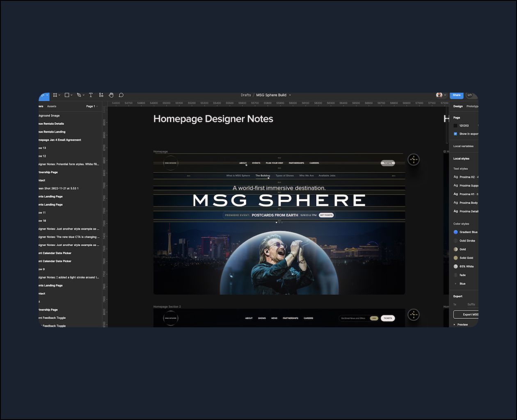
Task: Select the Gradient Blue color style swatch
Action: tap(455, 232)
